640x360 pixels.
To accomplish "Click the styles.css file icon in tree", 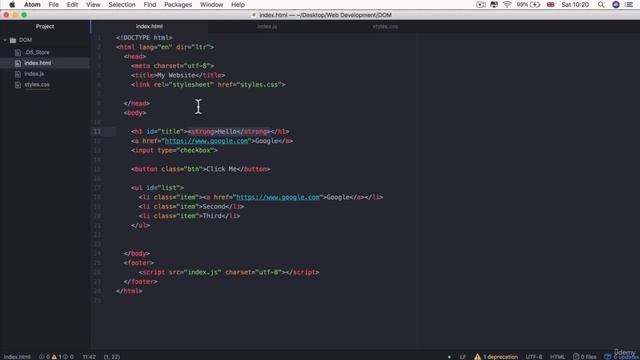I will point(18,85).
